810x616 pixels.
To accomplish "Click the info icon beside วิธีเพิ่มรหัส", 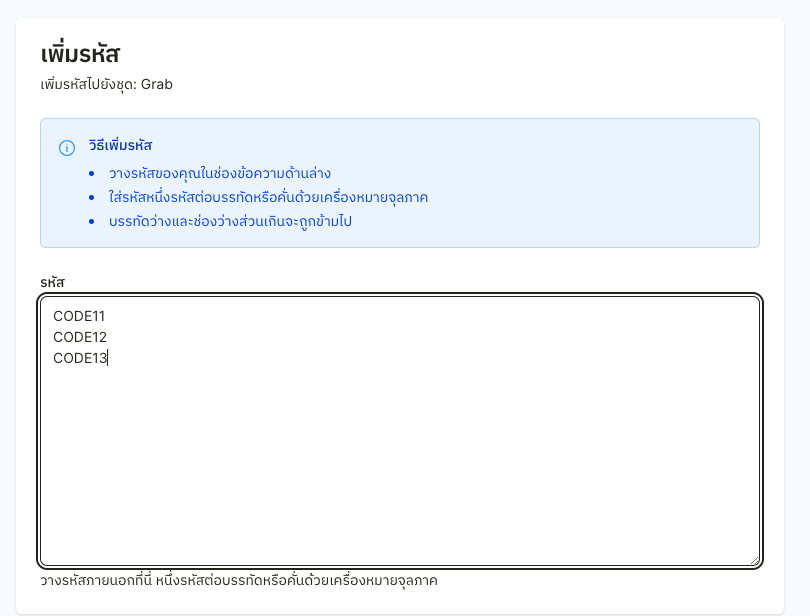I will point(67,148).
